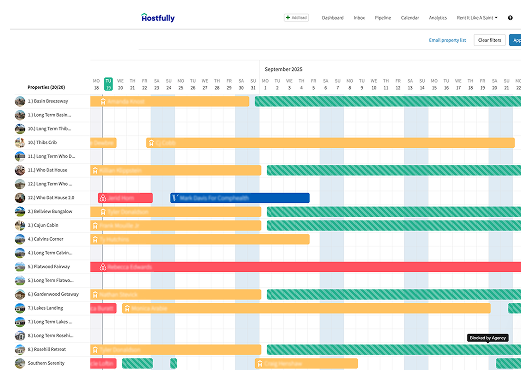531x380 pixels.
Task: Click the Clear filters button
Action: click(x=489, y=40)
